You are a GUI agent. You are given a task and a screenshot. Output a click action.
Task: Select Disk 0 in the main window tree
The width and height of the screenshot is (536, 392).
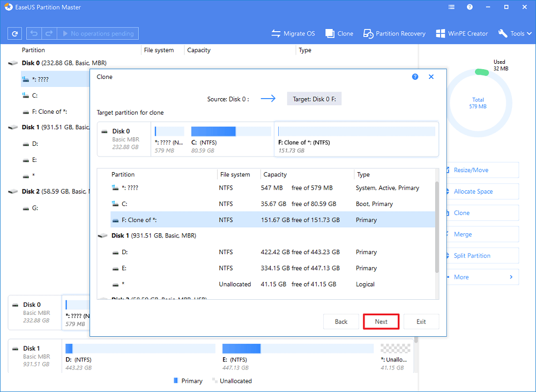click(64, 63)
